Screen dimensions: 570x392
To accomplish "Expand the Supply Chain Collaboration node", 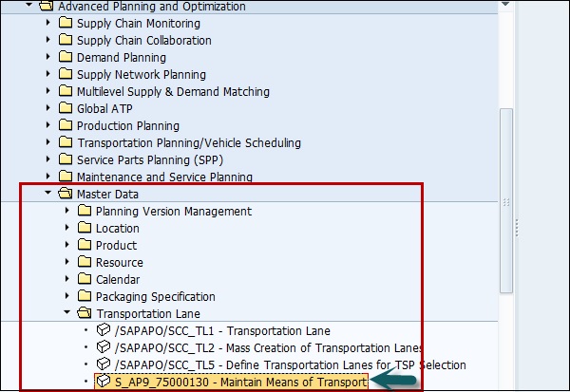I will click(x=48, y=41).
